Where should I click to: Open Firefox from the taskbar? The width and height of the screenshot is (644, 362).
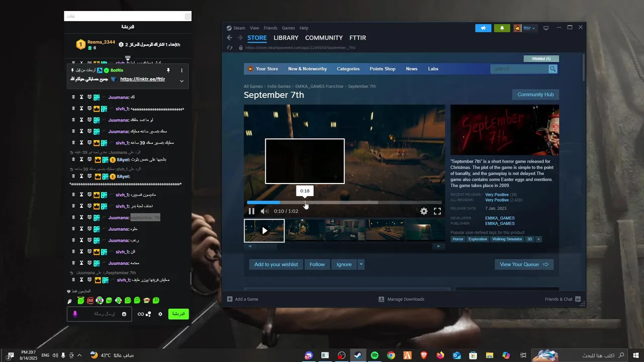pyautogui.click(x=440, y=355)
